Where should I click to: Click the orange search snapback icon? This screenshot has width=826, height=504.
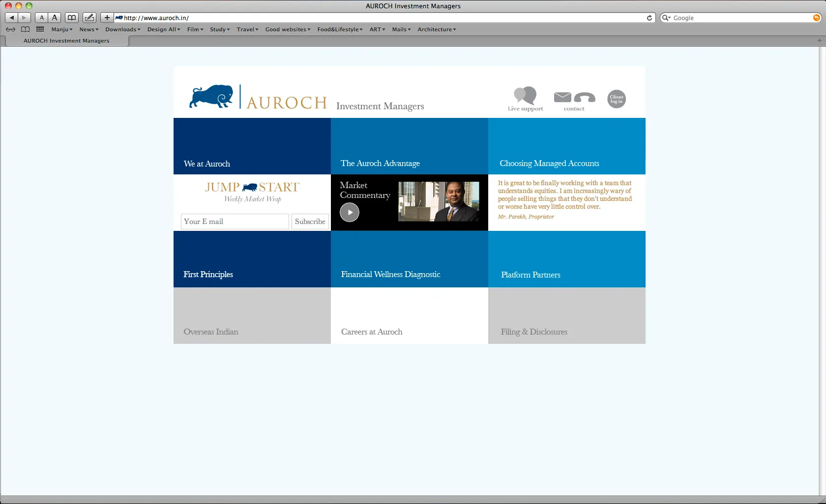(817, 18)
